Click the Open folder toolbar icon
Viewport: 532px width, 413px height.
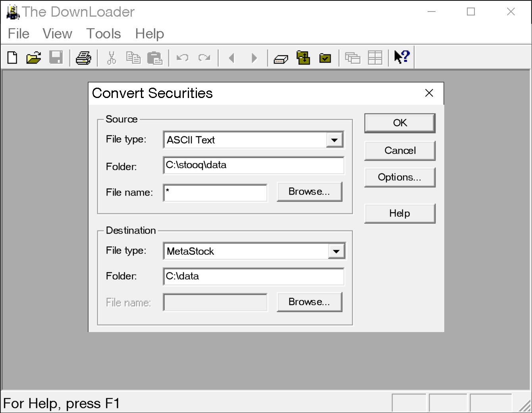[x=34, y=58]
